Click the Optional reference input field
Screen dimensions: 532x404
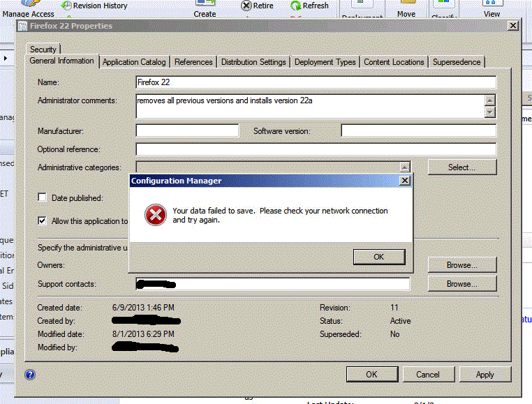tap(316, 149)
